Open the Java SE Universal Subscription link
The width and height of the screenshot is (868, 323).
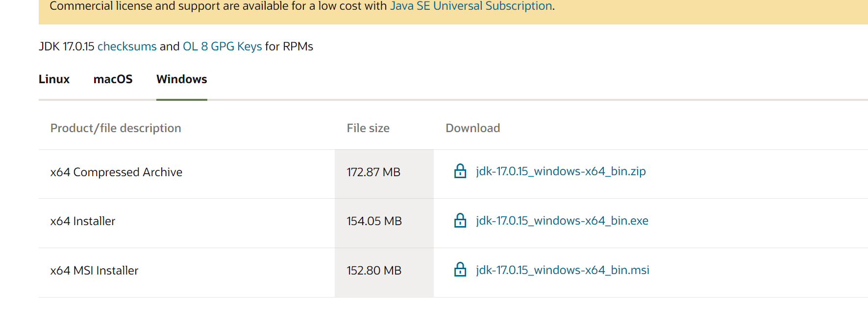(x=471, y=6)
